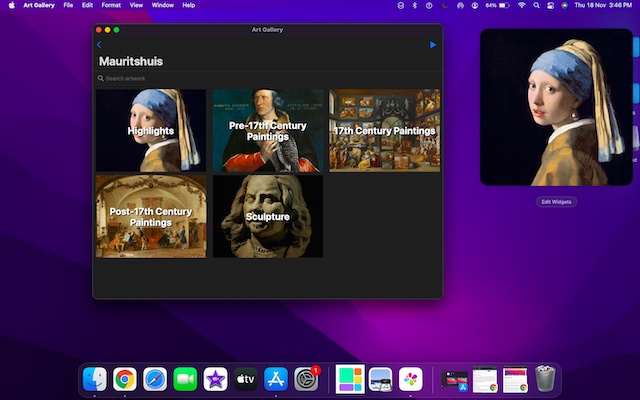Open Preview from the Dock

pos(380,379)
